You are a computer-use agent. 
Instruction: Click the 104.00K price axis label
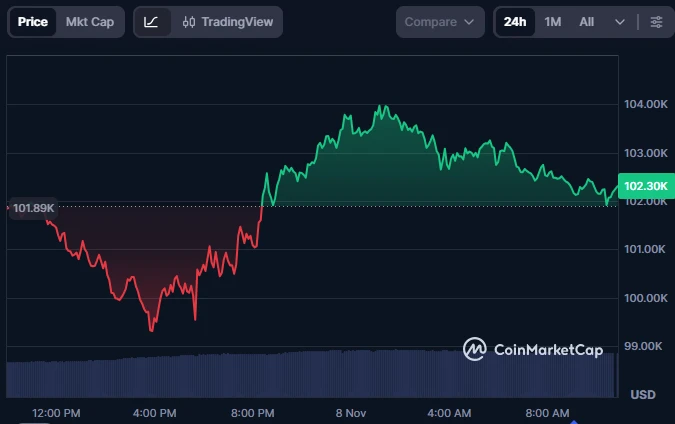click(x=645, y=104)
